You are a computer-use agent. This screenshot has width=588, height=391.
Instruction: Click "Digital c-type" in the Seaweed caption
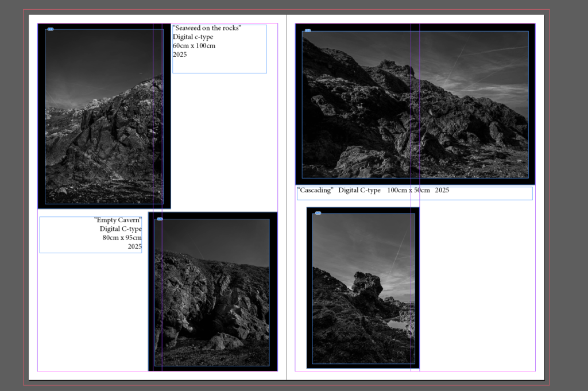click(x=193, y=37)
